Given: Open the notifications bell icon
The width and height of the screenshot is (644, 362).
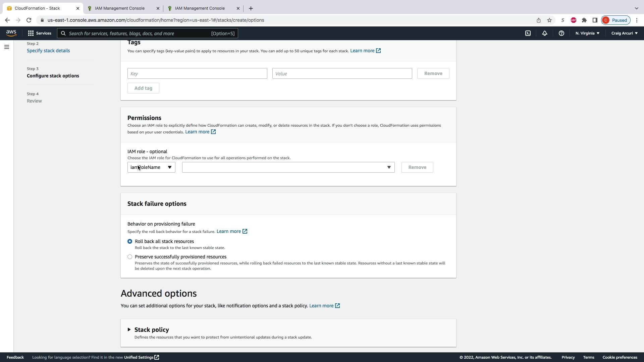Looking at the screenshot, I should [x=545, y=33].
